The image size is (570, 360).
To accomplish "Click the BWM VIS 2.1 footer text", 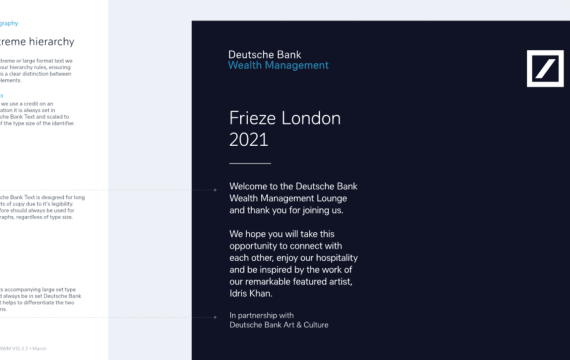I will pos(23,348).
